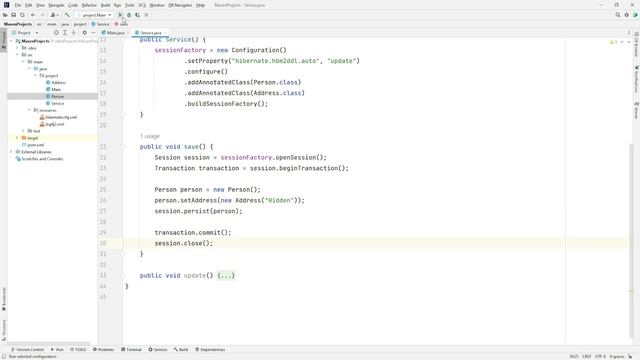Open the Navigate menu
Viewport: 640px width, 360px height.
coord(56,5)
